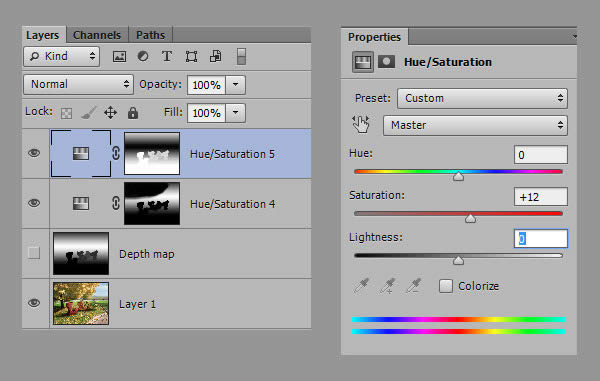
Task: Open the Master channel dropdown
Action: (475, 125)
